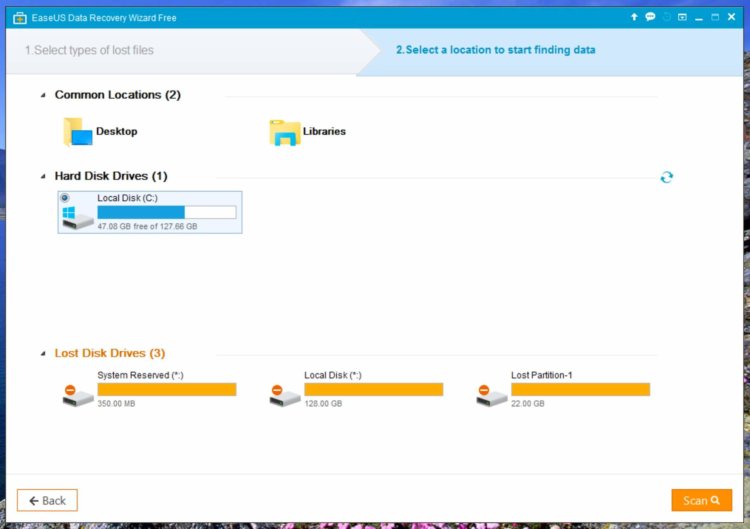Select the Desktop folder icon

point(77,132)
